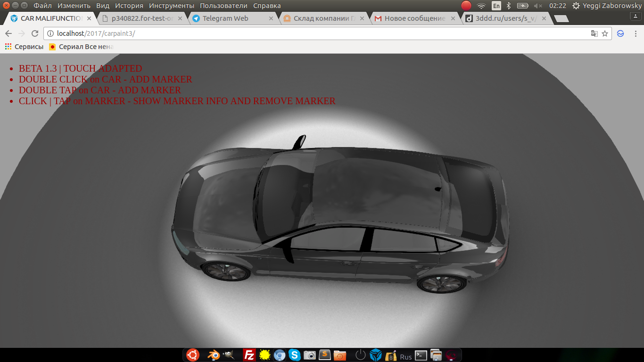The height and width of the screenshot is (362, 644).
Task: Close the Telegram Web tab
Action: point(271,18)
